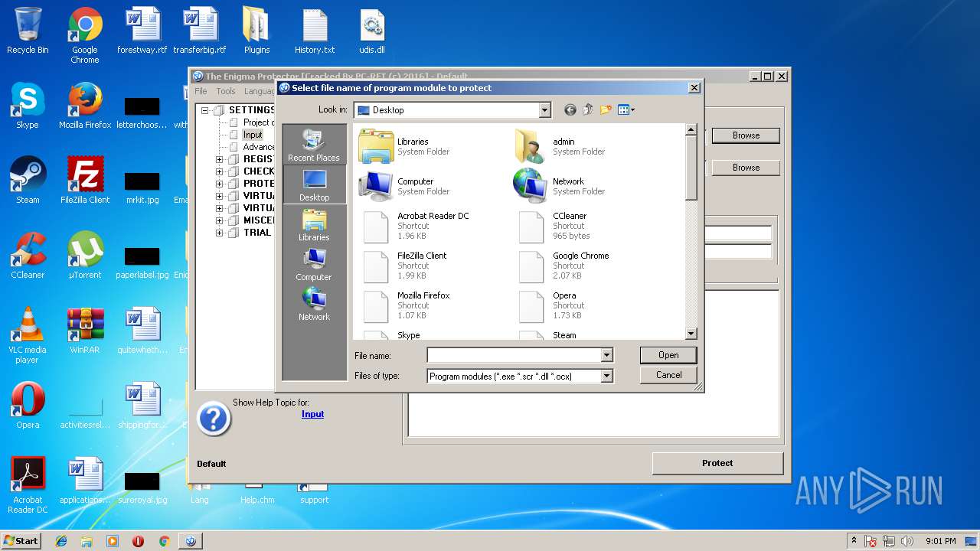Click the file list scrollbar up arrow
The width and height of the screenshot is (980, 551).
(691, 130)
